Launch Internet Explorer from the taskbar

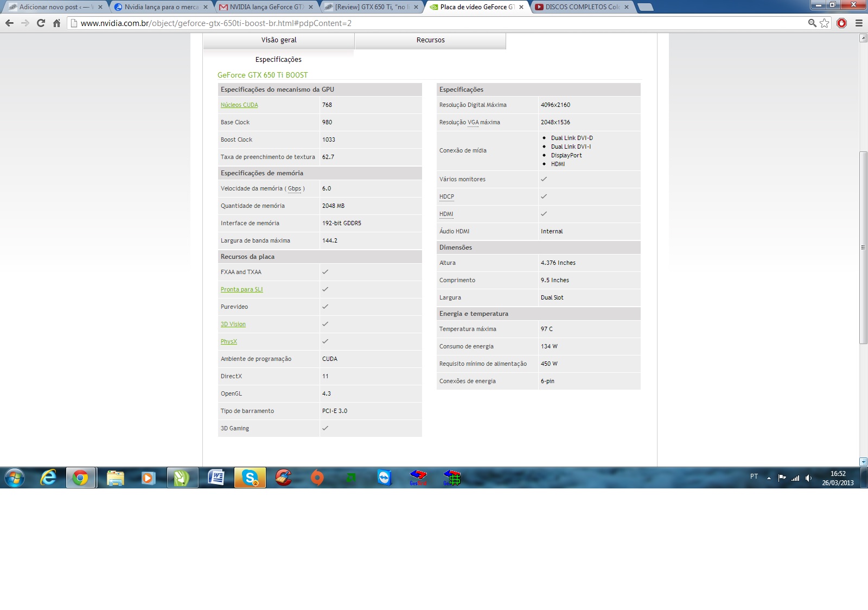pos(48,478)
